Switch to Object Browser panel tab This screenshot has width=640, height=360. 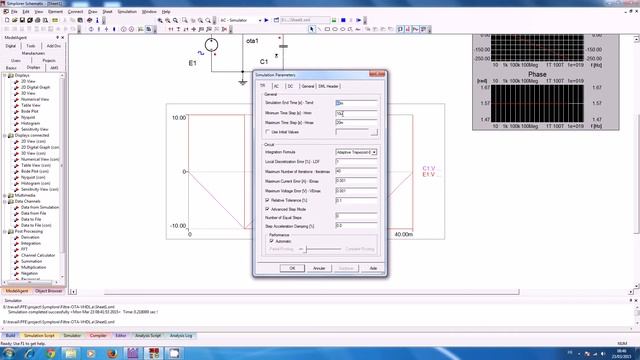pyautogui.click(x=49, y=291)
